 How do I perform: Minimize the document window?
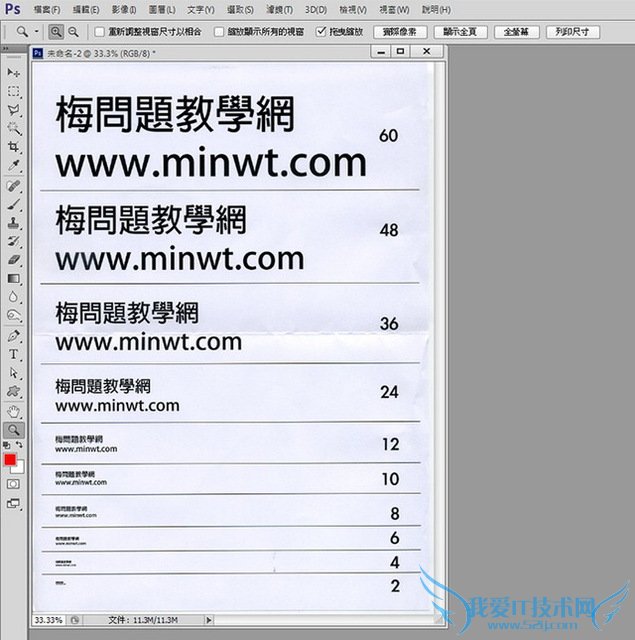(x=381, y=51)
